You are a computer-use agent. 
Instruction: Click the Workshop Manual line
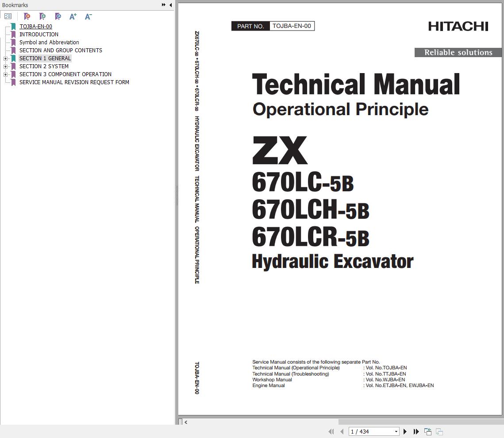pyautogui.click(x=272, y=380)
